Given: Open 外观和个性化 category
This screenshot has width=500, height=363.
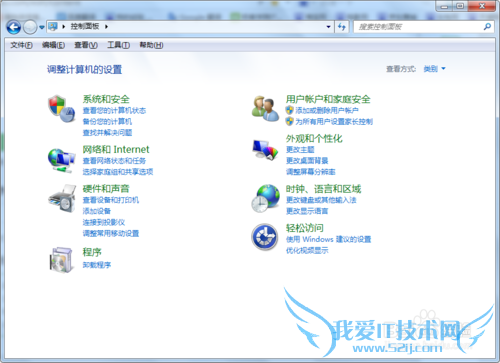Looking at the screenshot, I should [x=314, y=138].
